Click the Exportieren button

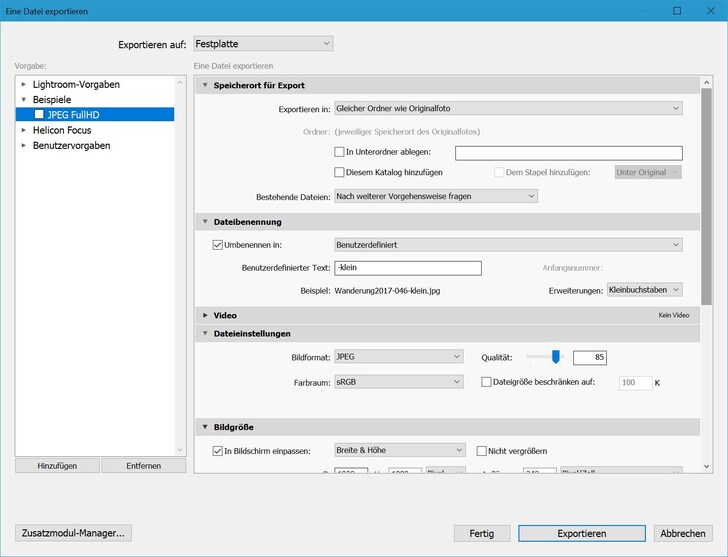[x=581, y=533]
